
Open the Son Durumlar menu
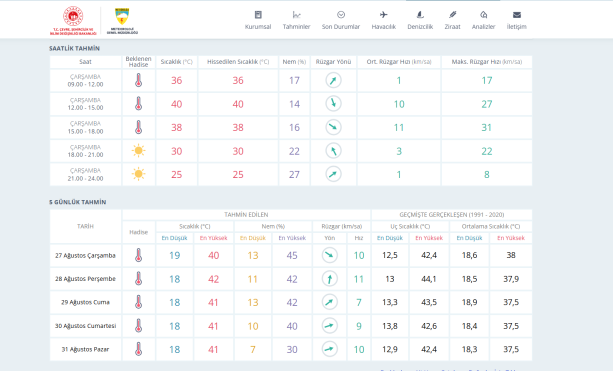click(x=341, y=20)
